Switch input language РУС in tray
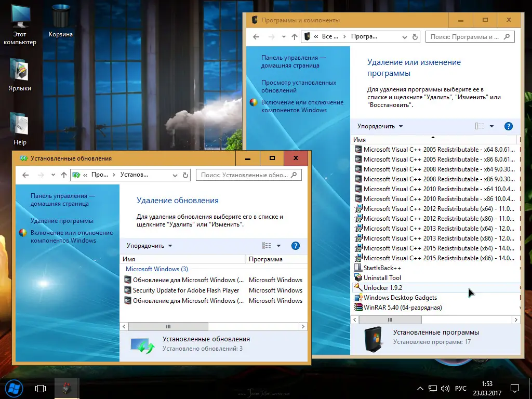This screenshot has width=532, height=399. 461,389
